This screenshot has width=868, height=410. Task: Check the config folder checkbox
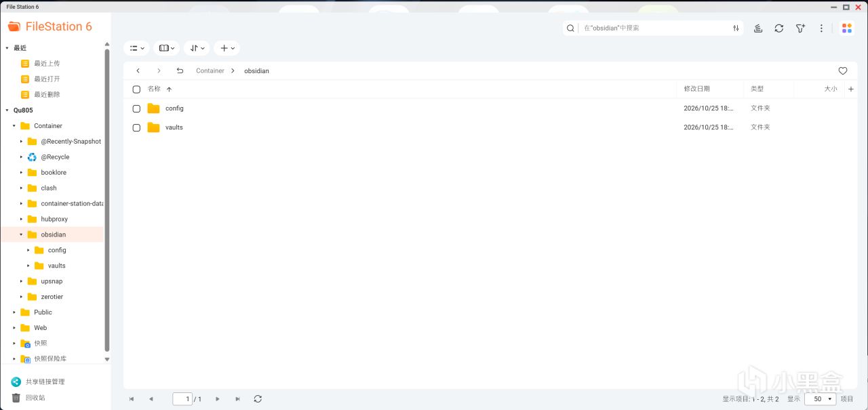[136, 108]
